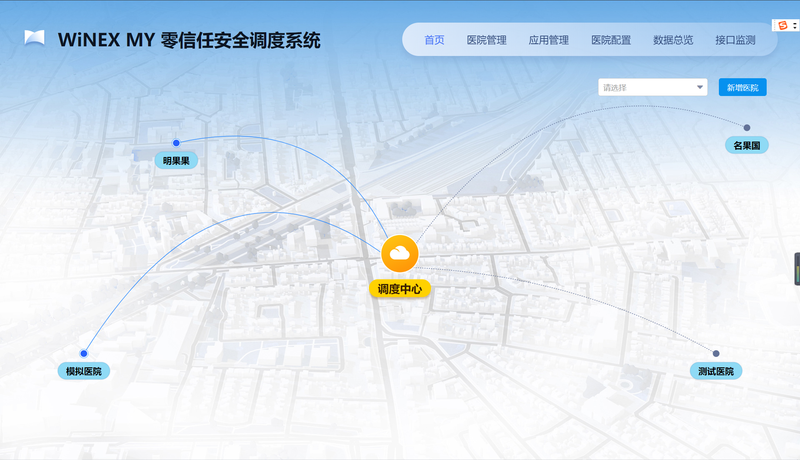Click the blue node dot above 明果果
This screenshot has width=800, height=460.
[x=176, y=143]
